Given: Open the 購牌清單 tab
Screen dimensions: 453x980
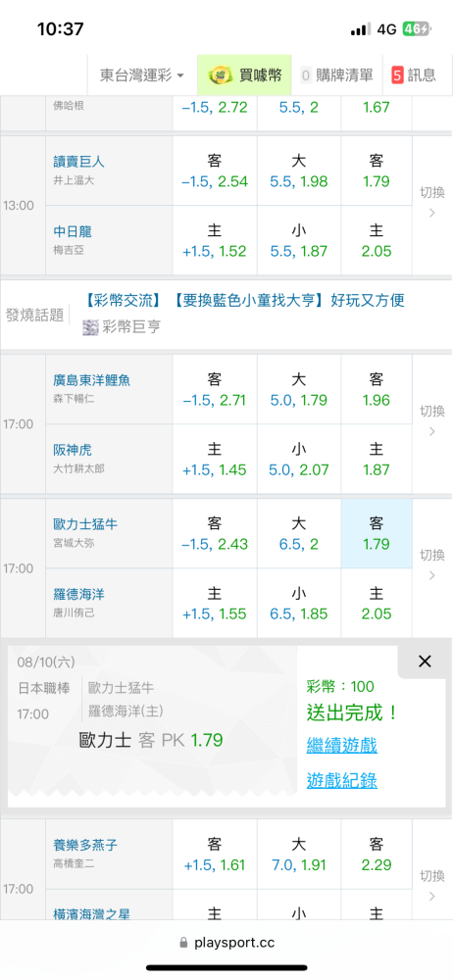Looking at the screenshot, I should click(x=337, y=75).
